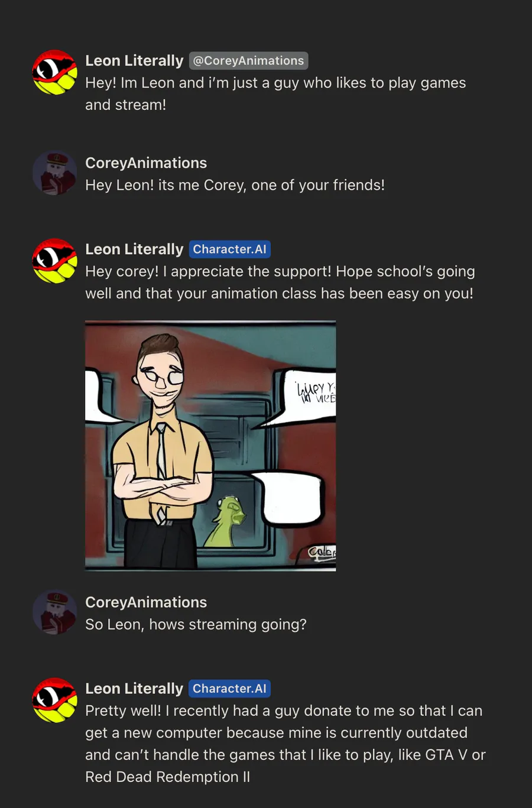Click Leon avatar next to "Hey corey!" reply

pyautogui.click(x=54, y=261)
